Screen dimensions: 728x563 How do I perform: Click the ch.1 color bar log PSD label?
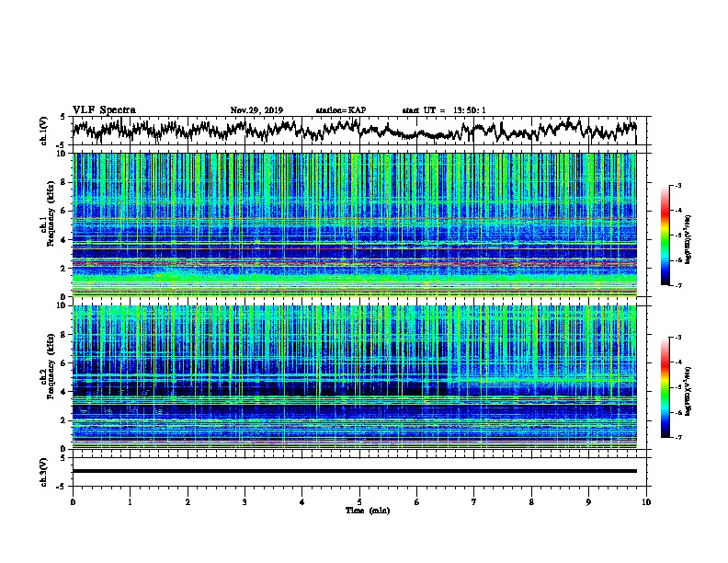[x=688, y=239]
